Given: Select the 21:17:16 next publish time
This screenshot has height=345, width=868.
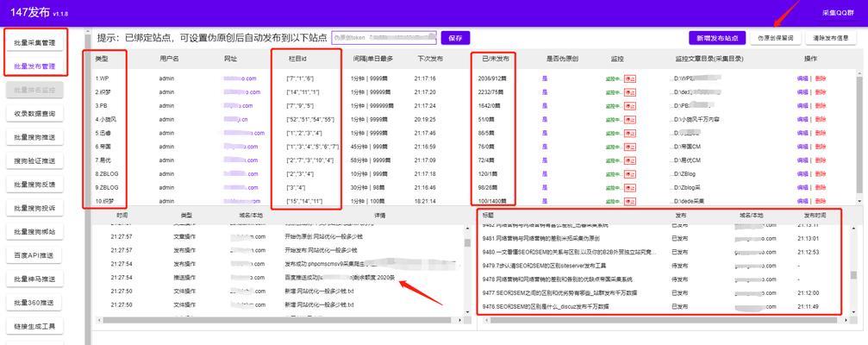Looking at the screenshot, I should click(425, 78).
